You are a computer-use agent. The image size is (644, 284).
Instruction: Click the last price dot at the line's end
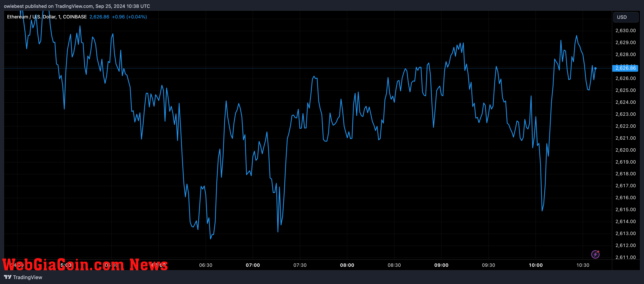[x=596, y=68]
